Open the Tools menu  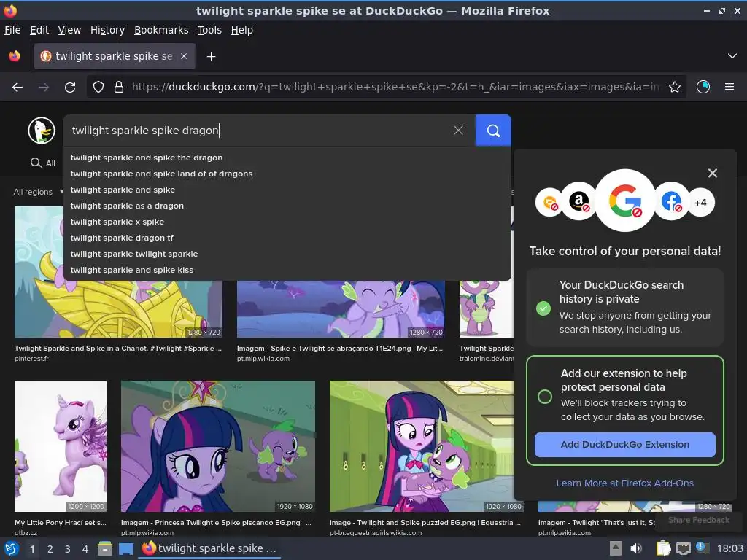click(x=209, y=30)
